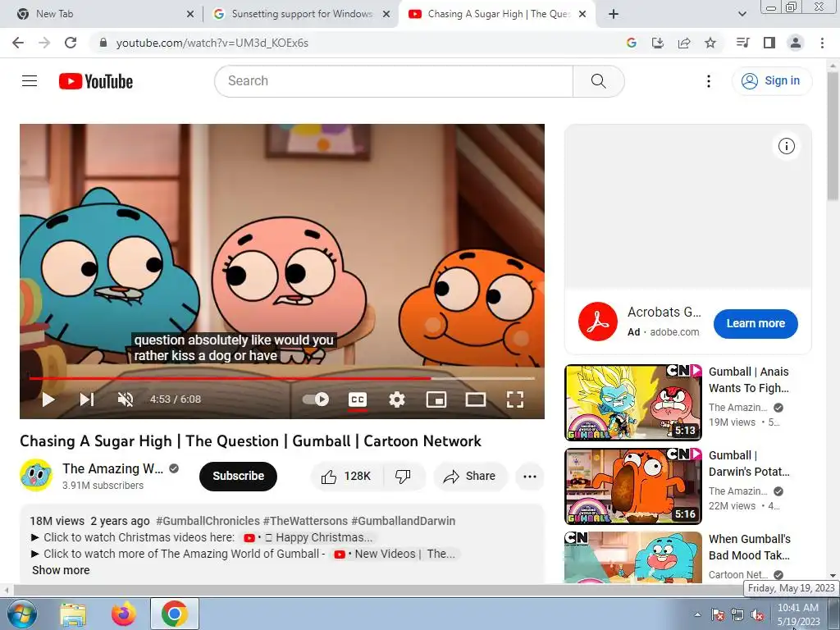Viewport: 840px width, 630px height.
Task: Focus the YouTube search field
Action: click(x=394, y=81)
